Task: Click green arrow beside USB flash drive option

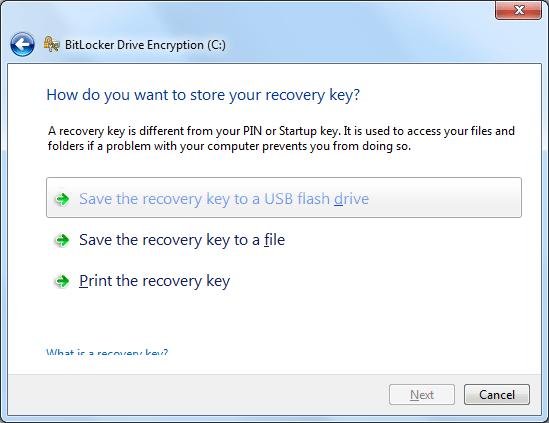Action: coord(63,199)
